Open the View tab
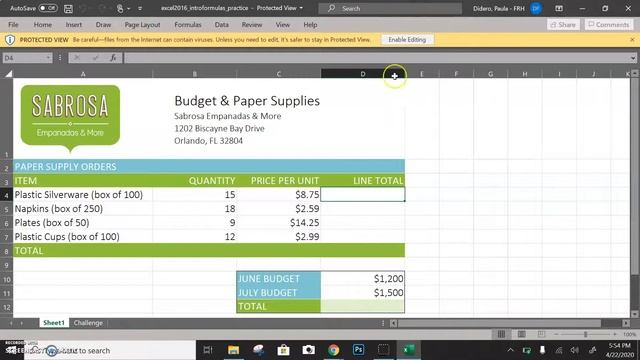This screenshot has width=640, height=360. [282, 25]
